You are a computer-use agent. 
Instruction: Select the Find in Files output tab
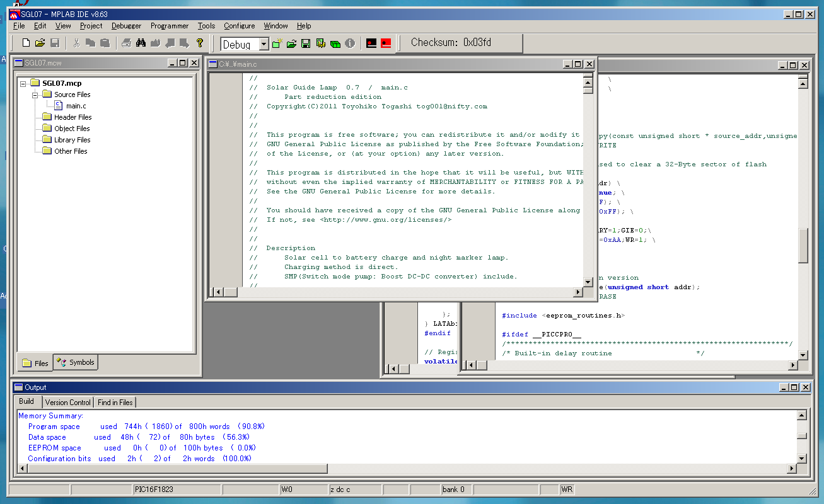115,402
